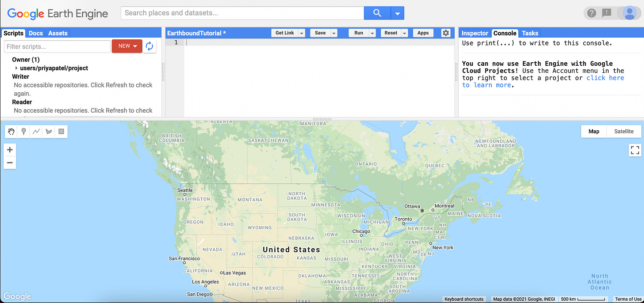644x303 pixels.
Task: Click the Google Earth Engine logo
Action: coord(58,14)
